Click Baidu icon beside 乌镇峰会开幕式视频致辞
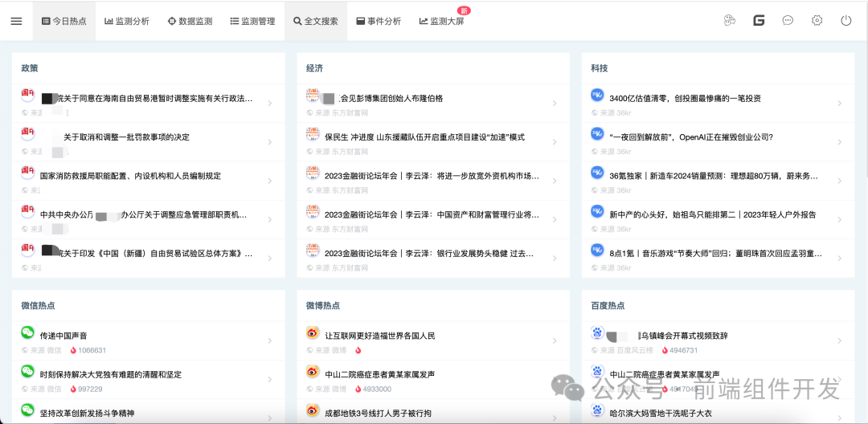Image resolution: width=868 pixels, height=424 pixels. click(x=597, y=332)
